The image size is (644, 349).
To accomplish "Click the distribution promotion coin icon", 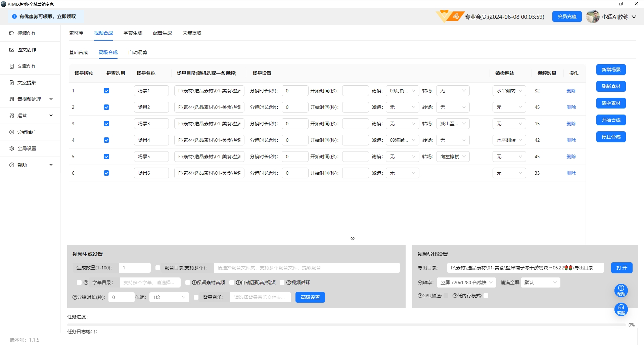I will pyautogui.click(x=12, y=132).
